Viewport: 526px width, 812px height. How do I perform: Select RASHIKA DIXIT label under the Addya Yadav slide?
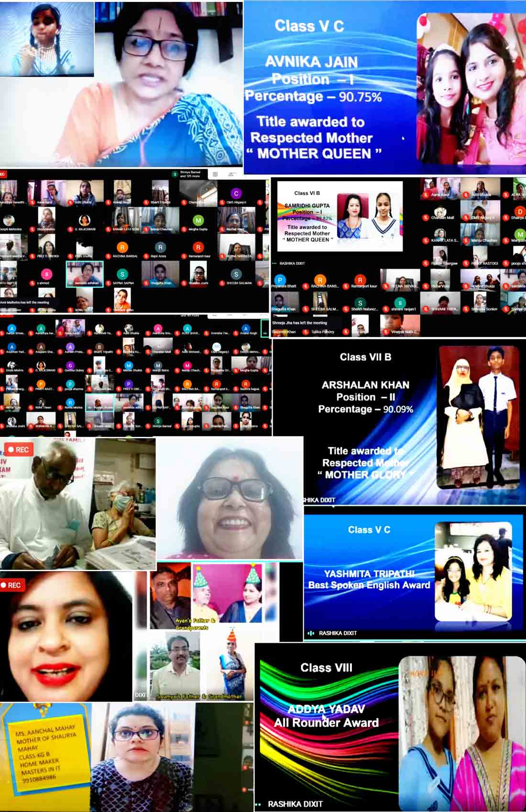coord(295,804)
